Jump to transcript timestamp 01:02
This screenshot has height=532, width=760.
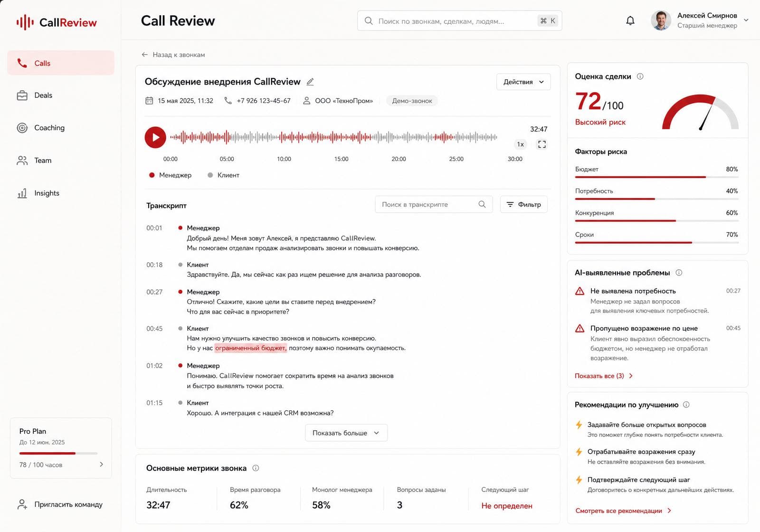(154, 366)
